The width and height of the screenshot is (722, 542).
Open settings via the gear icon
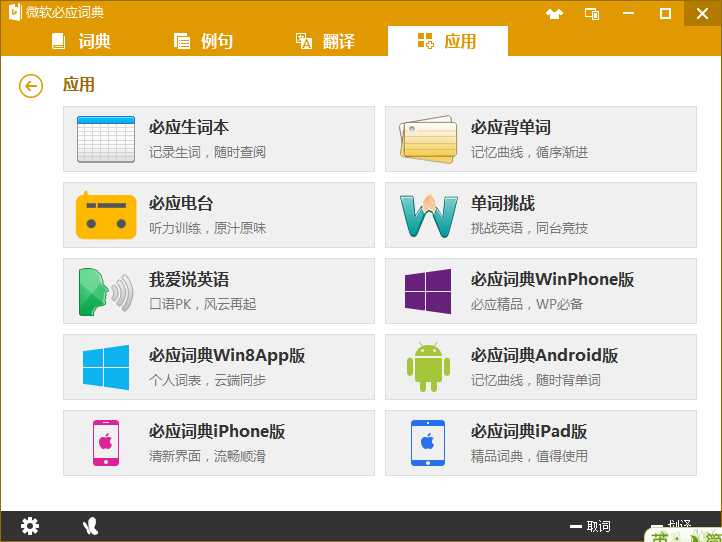tap(30, 526)
